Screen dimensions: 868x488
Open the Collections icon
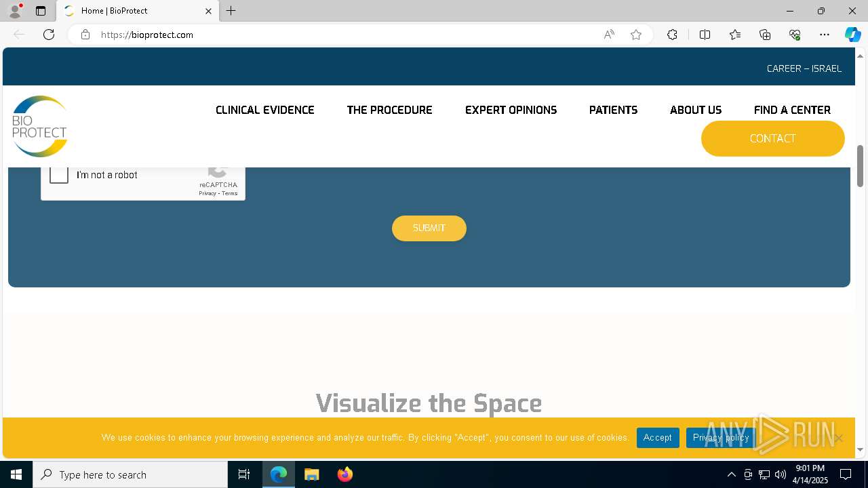click(765, 35)
